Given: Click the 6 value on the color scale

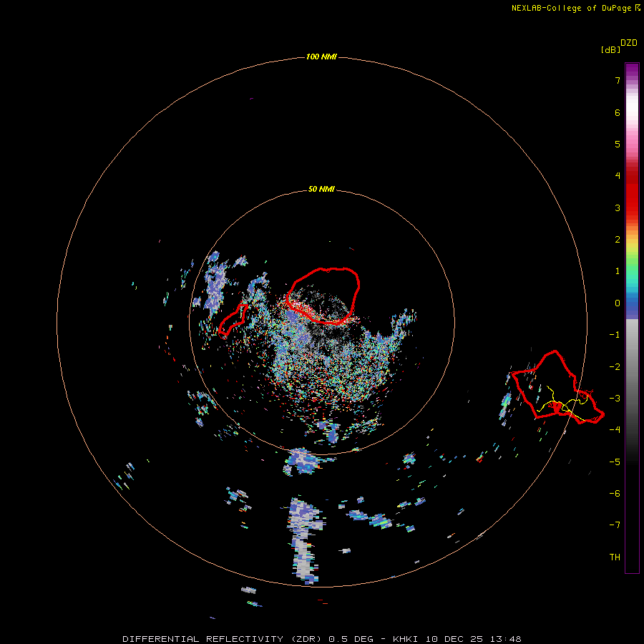Looking at the screenshot, I should pos(618,112).
